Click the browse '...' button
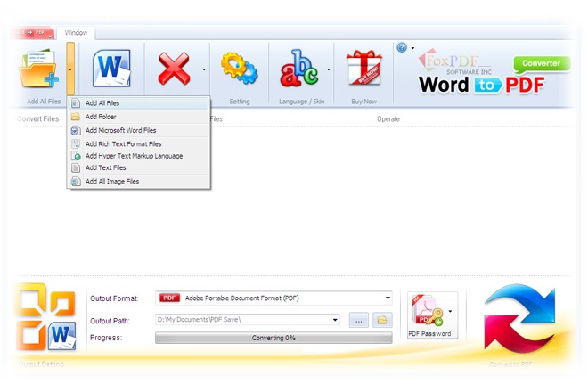The image size is (588, 384). (358, 320)
